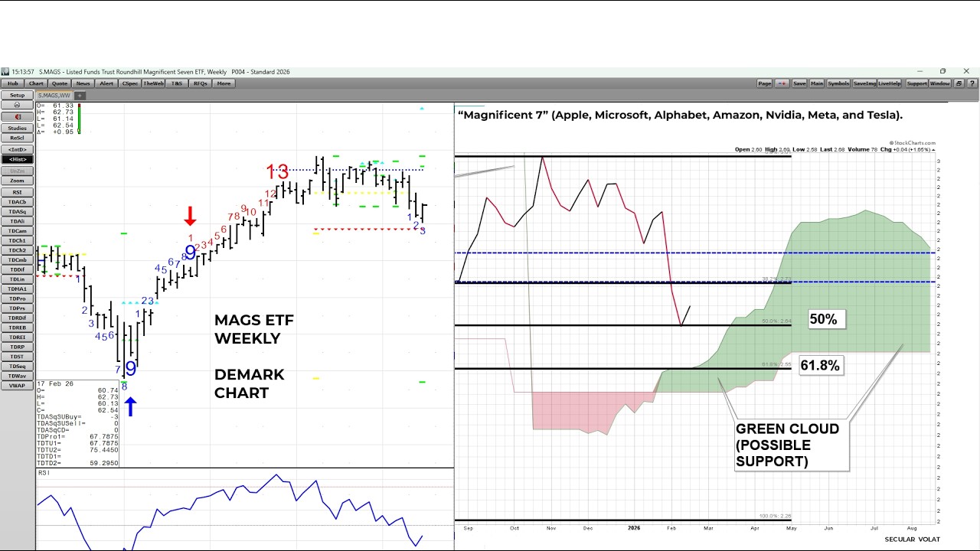Open the T&S window
Viewport: 980px width, 551px height.
tap(177, 83)
